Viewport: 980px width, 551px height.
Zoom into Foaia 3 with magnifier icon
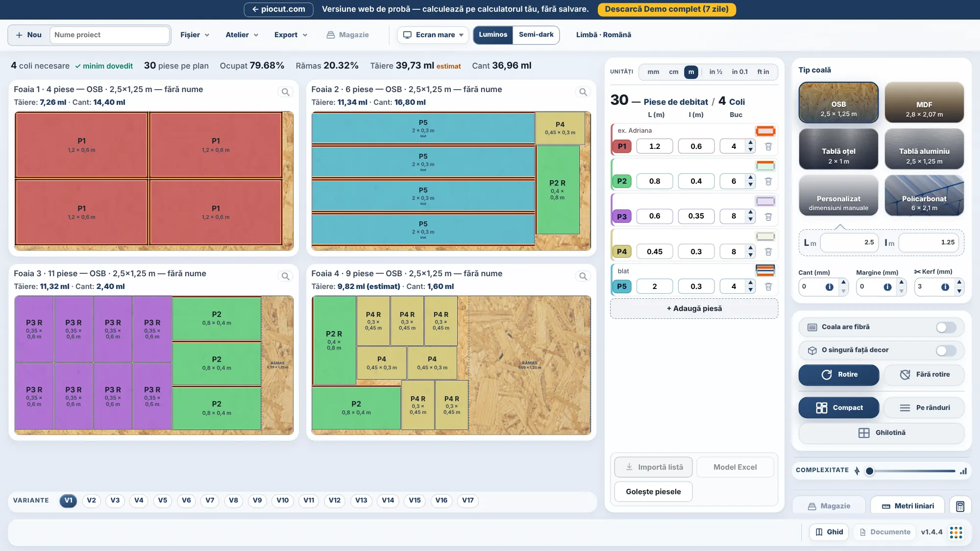[x=285, y=276]
